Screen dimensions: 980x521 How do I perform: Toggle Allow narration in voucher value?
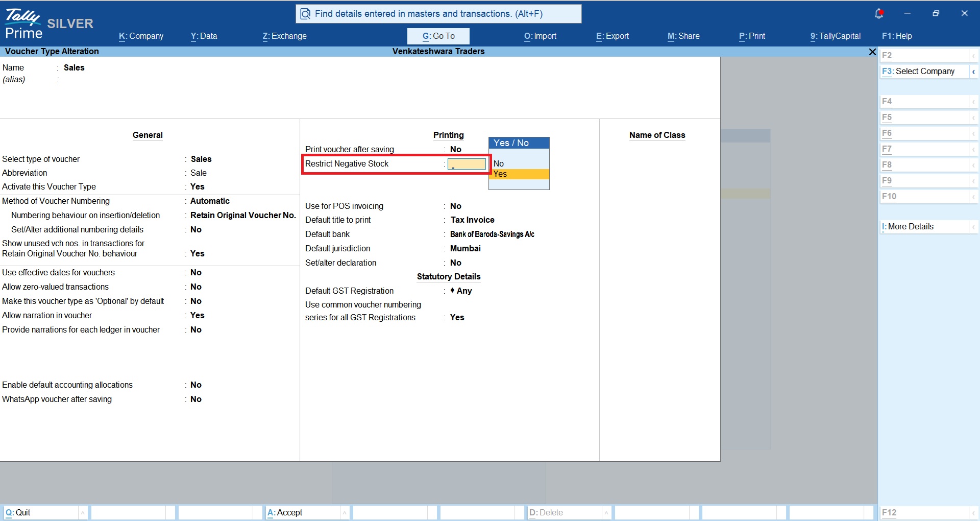pyautogui.click(x=197, y=316)
